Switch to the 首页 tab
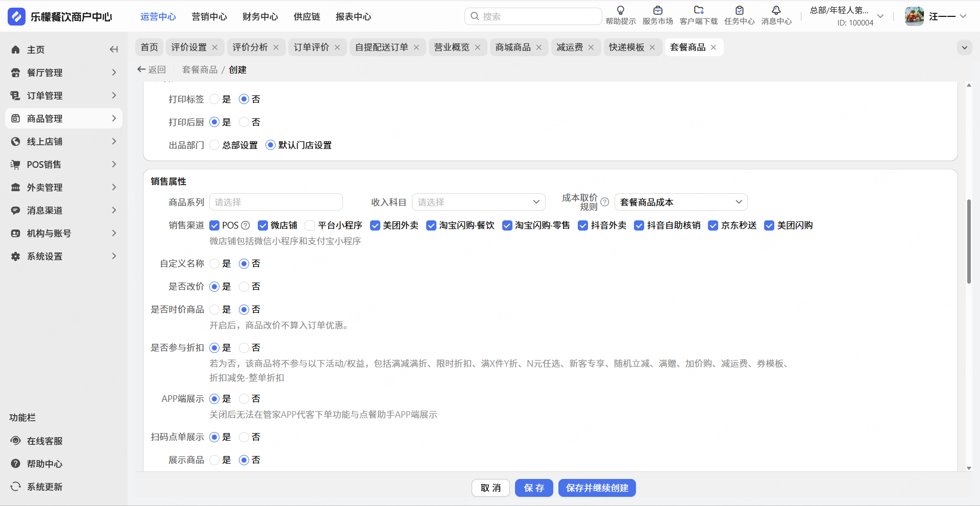Viewport: 980px width, 506px height. [x=150, y=47]
